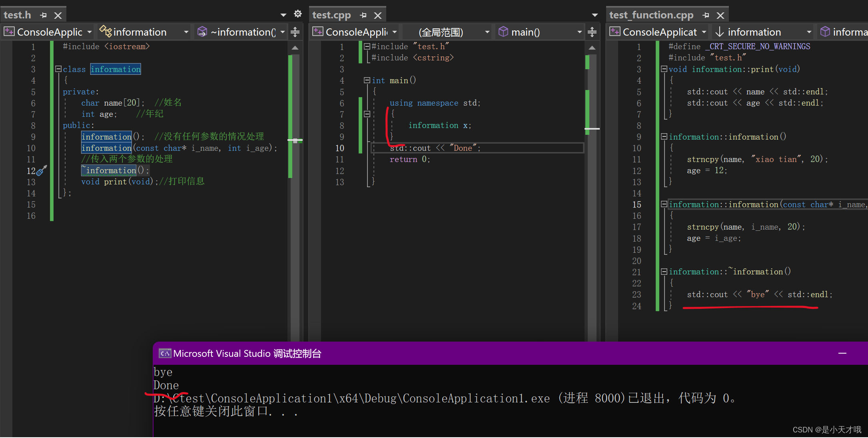The width and height of the screenshot is (868, 438).
Task: Click the pin icon on test.cpp tab
Action: pyautogui.click(x=363, y=15)
